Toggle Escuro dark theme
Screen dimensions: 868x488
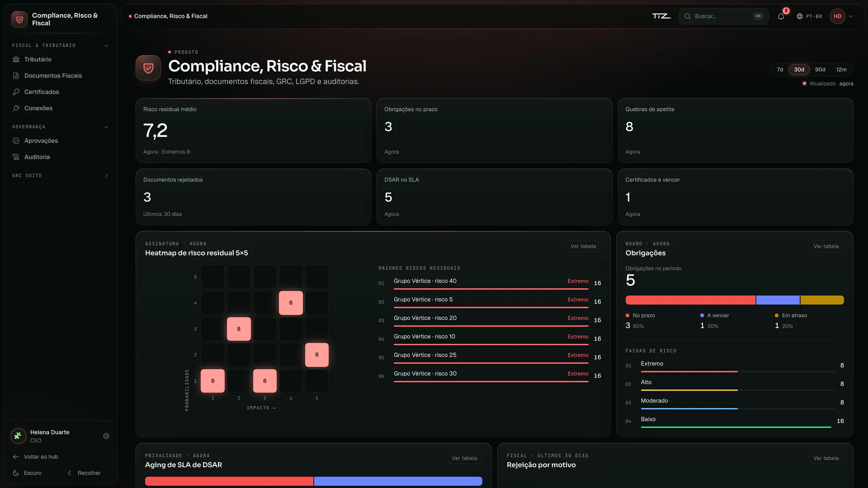(x=28, y=473)
